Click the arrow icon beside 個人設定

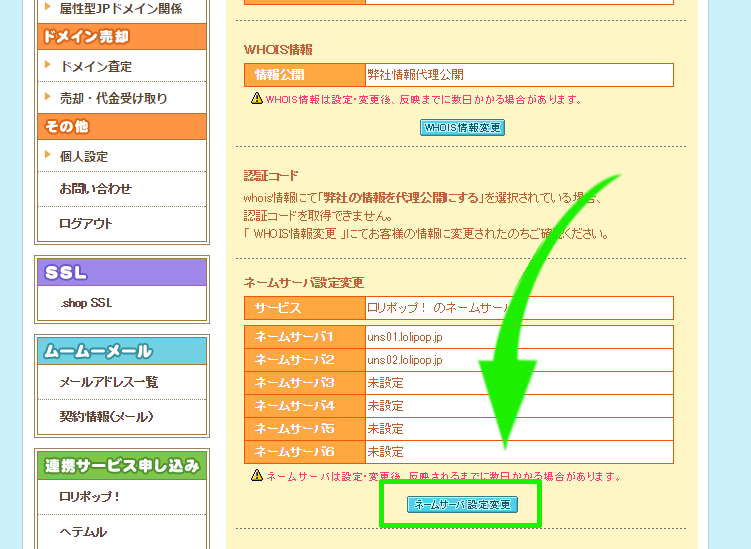pyautogui.click(x=47, y=155)
